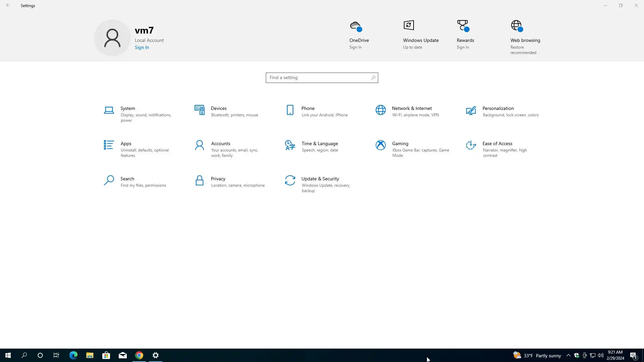Image resolution: width=644 pixels, height=362 pixels.
Task: Open the Apps settings category
Action: point(126,144)
